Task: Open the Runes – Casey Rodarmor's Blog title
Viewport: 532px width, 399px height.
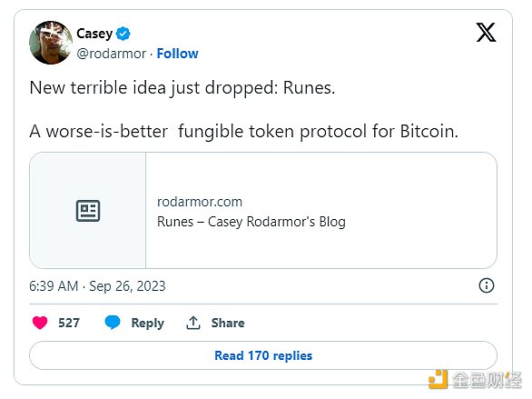Action: point(251,222)
